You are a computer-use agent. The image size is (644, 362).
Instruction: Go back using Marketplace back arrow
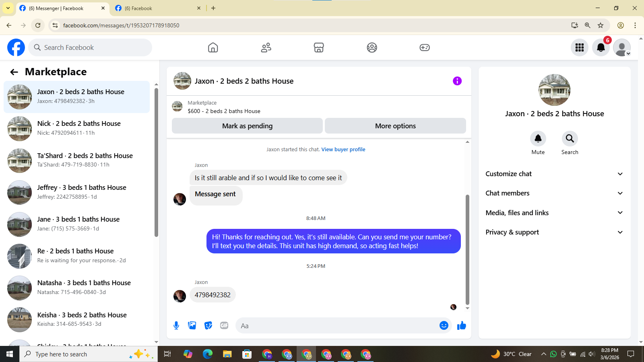point(14,72)
